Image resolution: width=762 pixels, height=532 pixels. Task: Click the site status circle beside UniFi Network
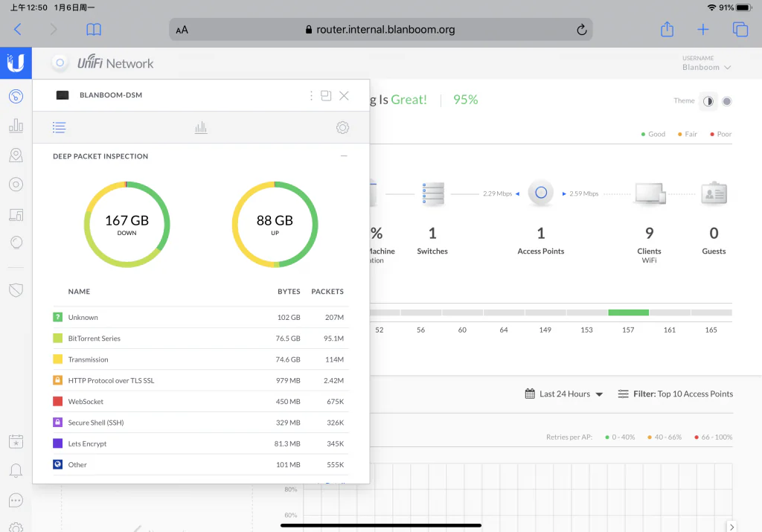(60, 63)
